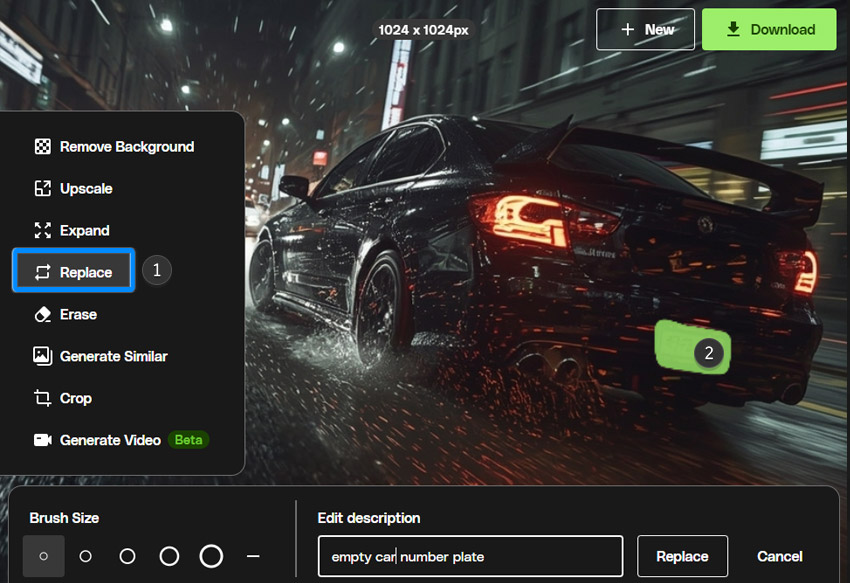Click the download arrow icon

click(733, 29)
